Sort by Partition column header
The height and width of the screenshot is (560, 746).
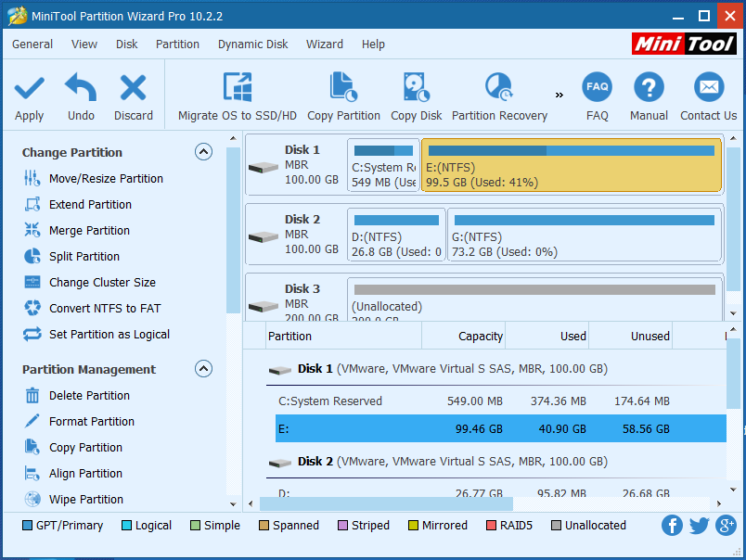coord(343,337)
